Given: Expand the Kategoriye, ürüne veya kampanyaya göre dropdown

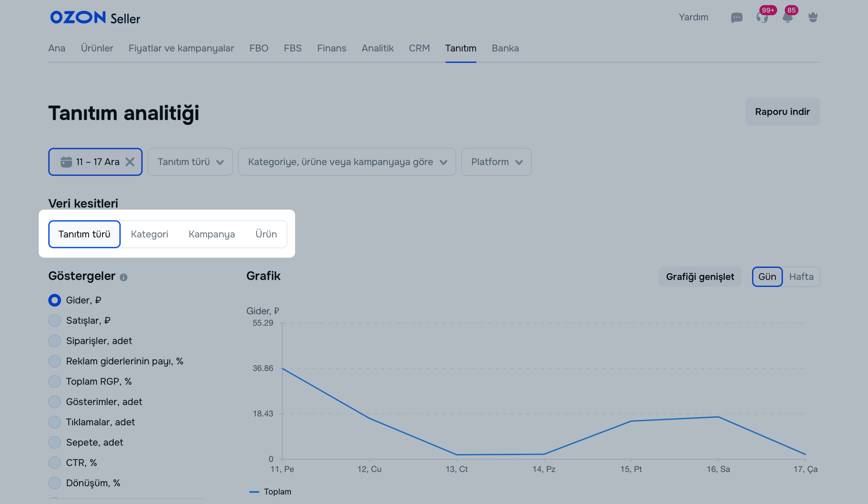Looking at the screenshot, I should (347, 162).
